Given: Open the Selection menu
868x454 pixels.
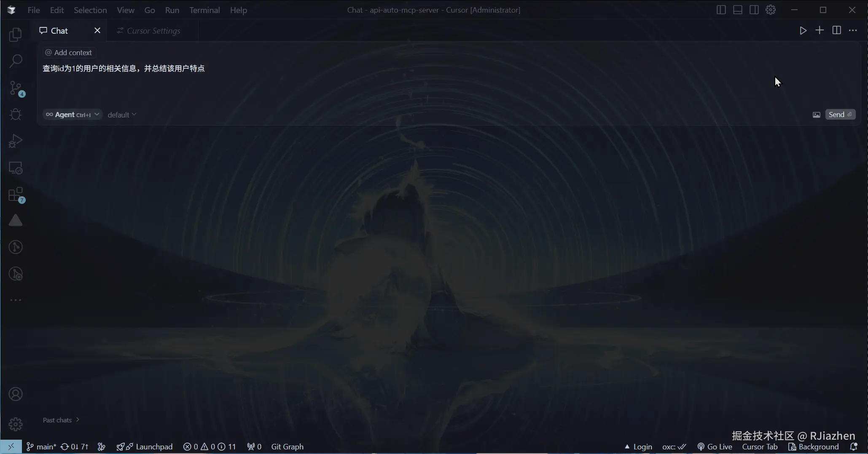Looking at the screenshot, I should pyautogui.click(x=90, y=10).
